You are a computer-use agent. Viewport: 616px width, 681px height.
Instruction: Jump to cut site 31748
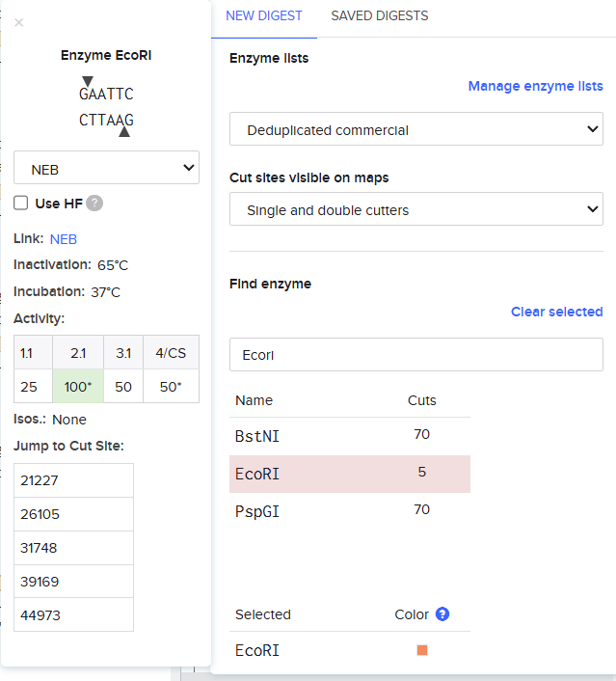click(73, 548)
